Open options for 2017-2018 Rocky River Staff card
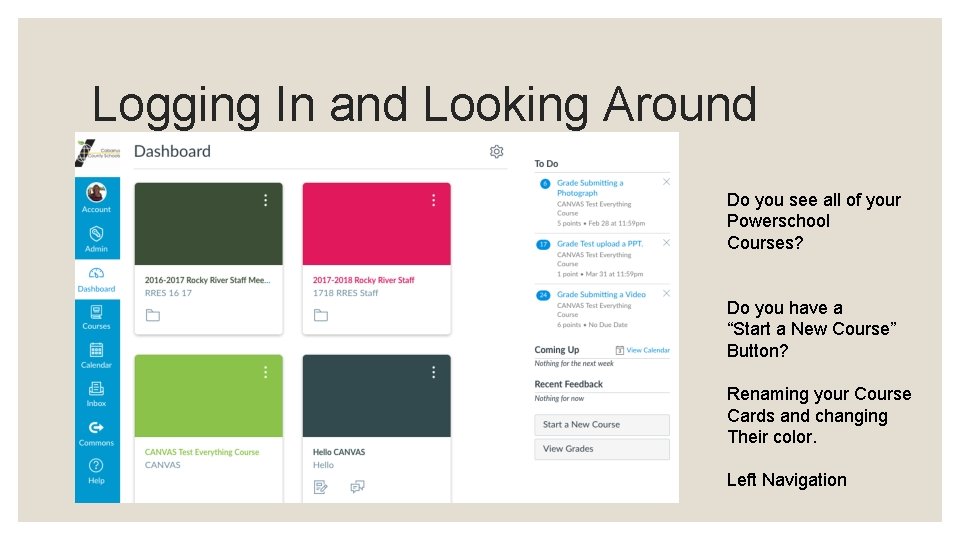 click(x=433, y=200)
